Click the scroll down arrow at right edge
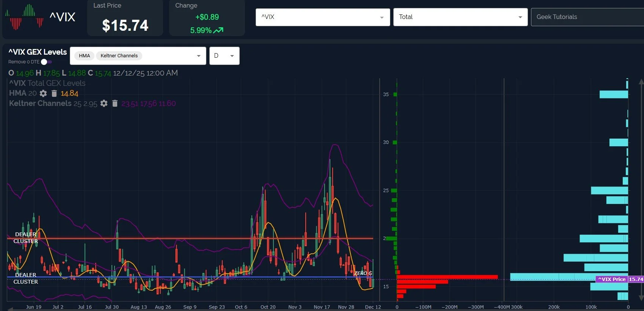 pos(641,298)
